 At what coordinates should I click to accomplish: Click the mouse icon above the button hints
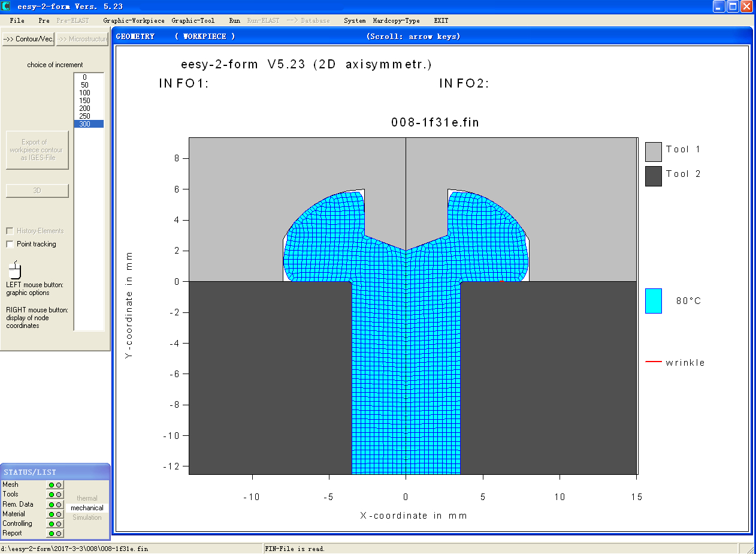[15, 269]
